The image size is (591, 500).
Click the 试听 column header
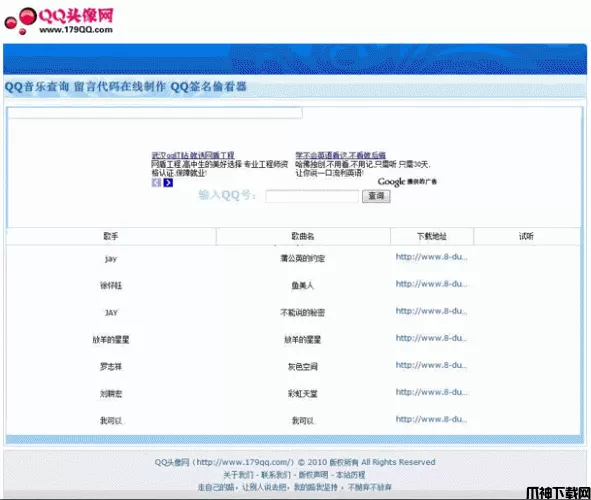click(526, 236)
